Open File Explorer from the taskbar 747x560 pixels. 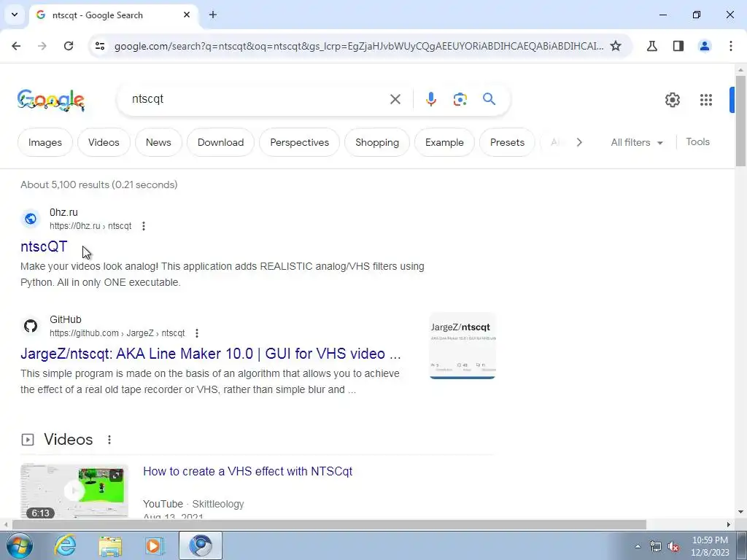pos(110,545)
